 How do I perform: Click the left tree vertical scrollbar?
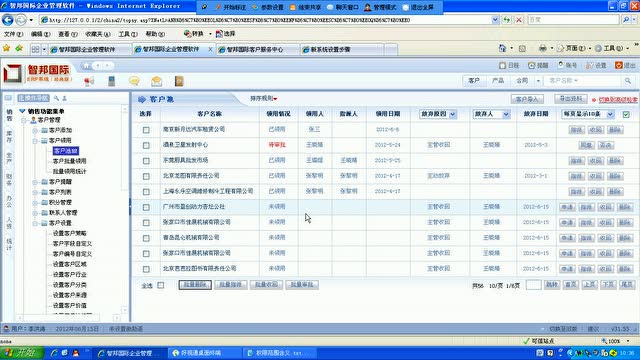point(125,210)
